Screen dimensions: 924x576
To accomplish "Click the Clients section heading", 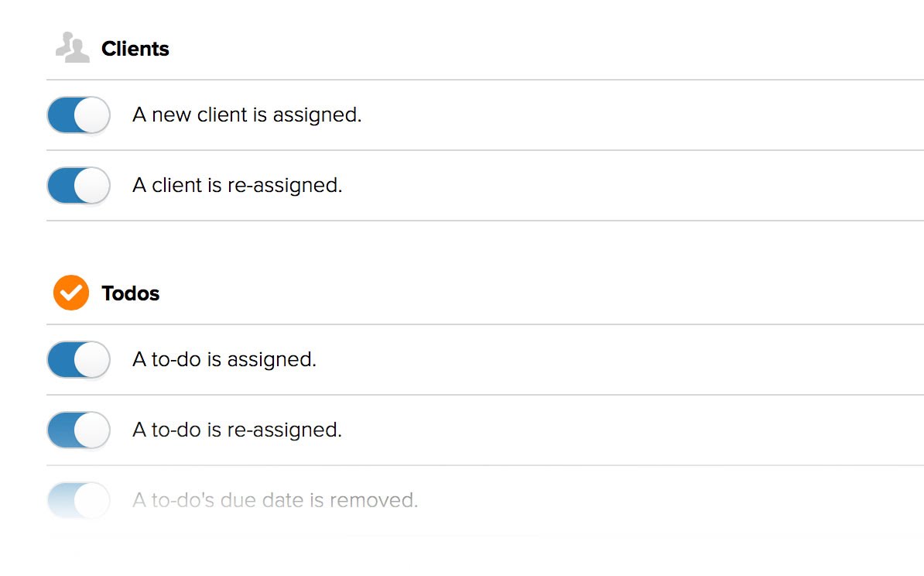I will (135, 48).
